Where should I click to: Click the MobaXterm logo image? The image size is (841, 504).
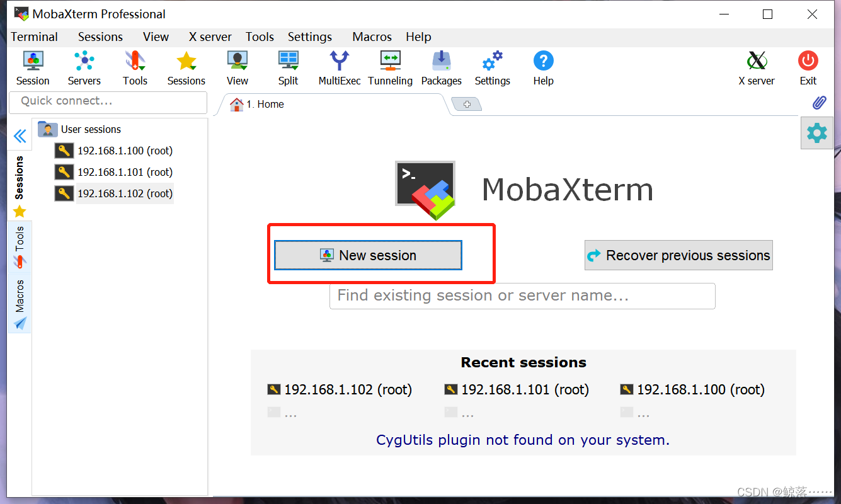(x=425, y=190)
